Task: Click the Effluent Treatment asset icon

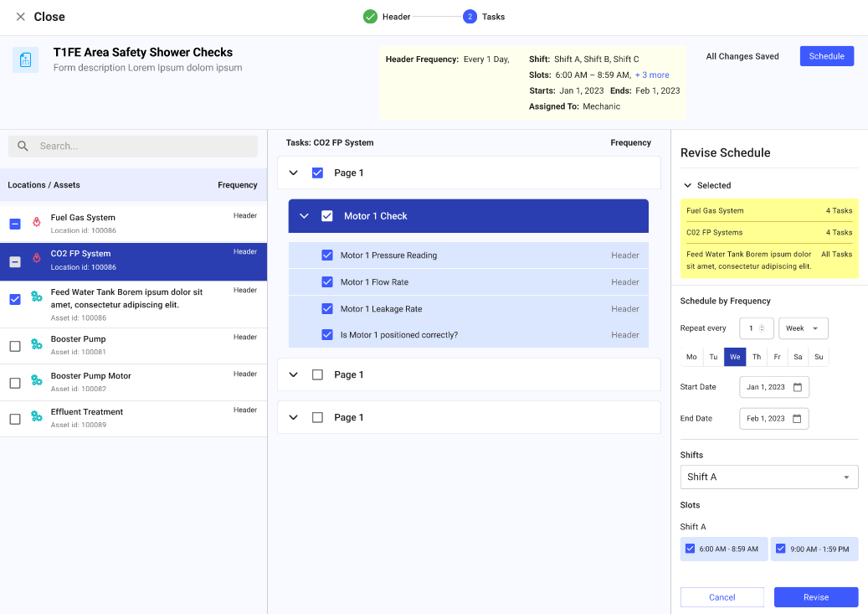Action: [x=36, y=417]
